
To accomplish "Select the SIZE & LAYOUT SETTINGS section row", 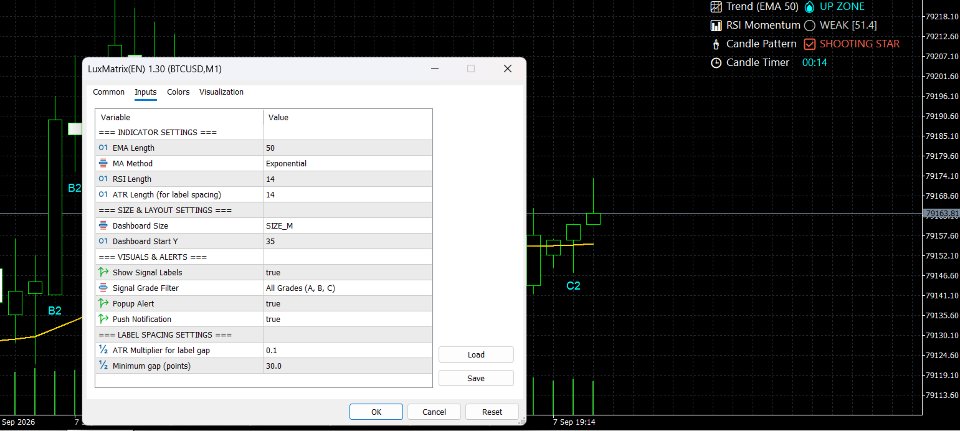I will [x=264, y=210].
